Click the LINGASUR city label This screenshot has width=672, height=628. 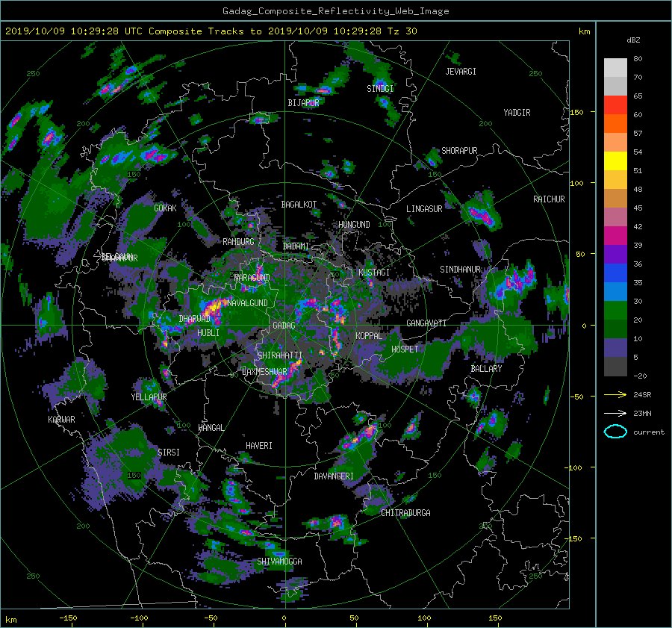click(424, 209)
